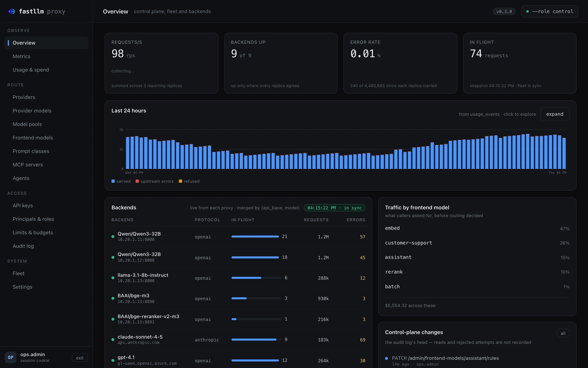Open MCP servers page
Screen dimensions: 588x368
pyautogui.click(x=46, y=165)
